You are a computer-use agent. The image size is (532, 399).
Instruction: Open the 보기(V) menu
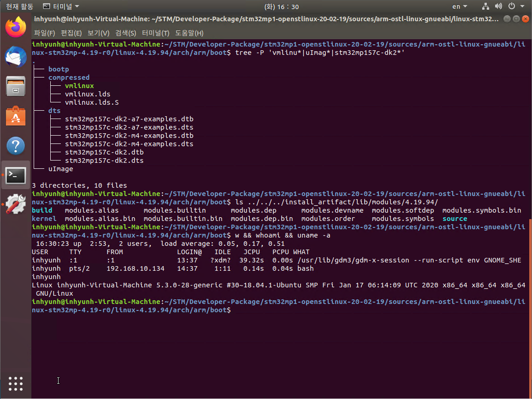coord(98,33)
